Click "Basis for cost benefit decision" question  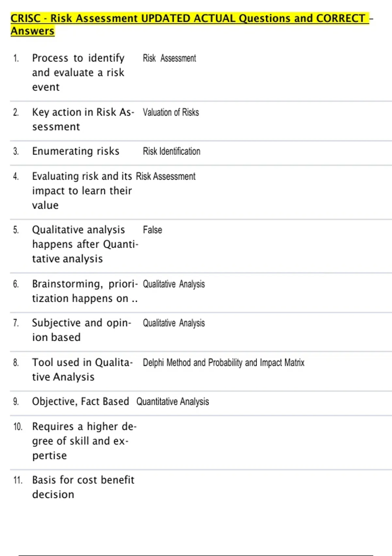83,487
